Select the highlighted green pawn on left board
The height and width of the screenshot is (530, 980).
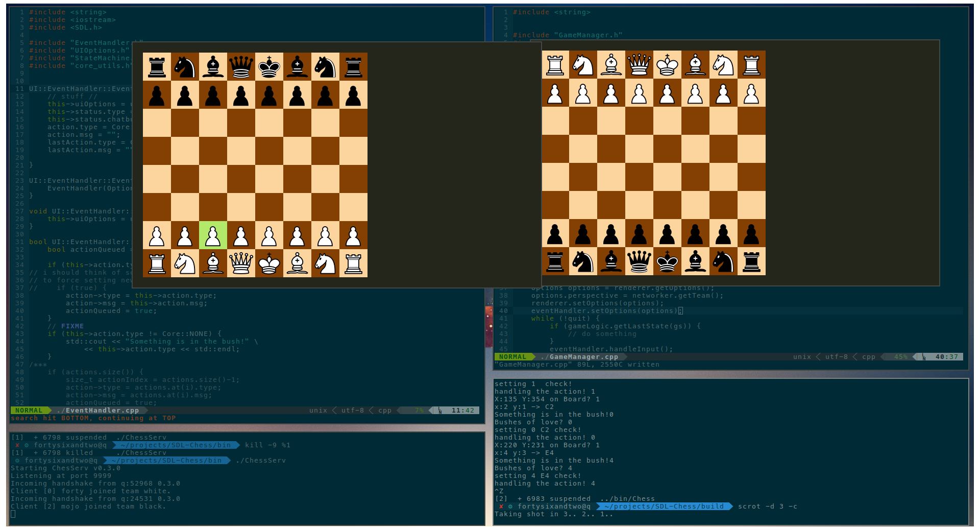213,235
